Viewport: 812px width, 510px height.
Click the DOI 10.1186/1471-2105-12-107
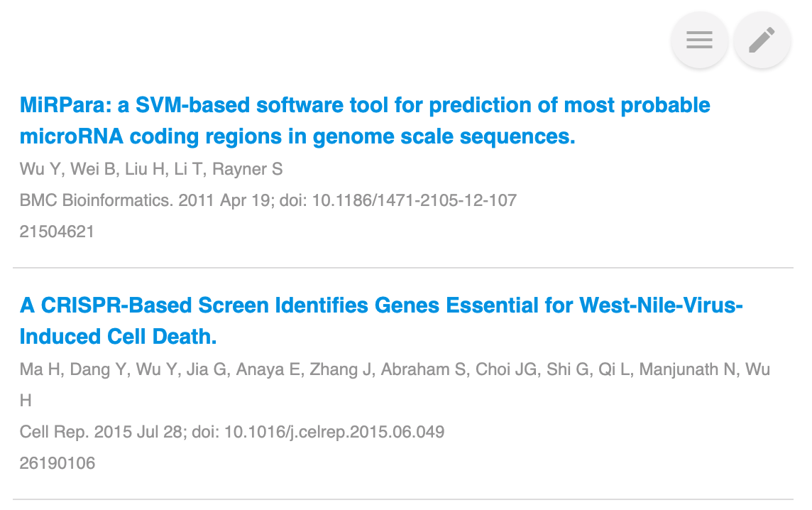coord(415,200)
